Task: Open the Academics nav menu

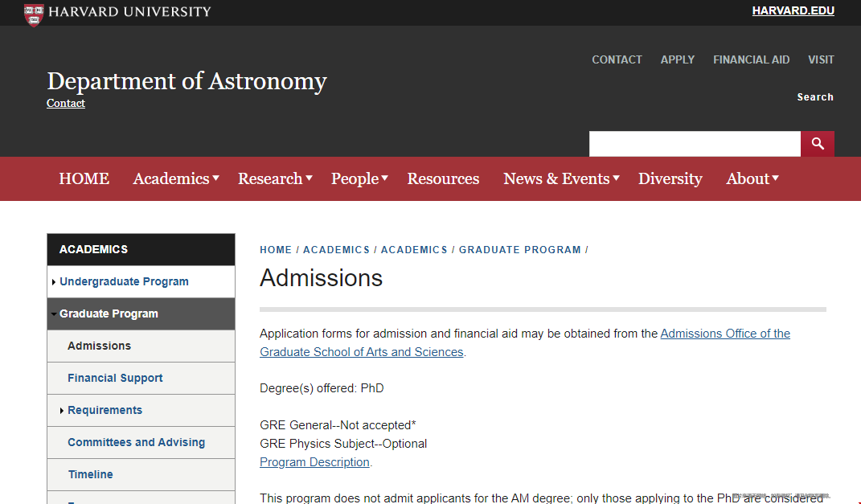Action: [x=170, y=178]
